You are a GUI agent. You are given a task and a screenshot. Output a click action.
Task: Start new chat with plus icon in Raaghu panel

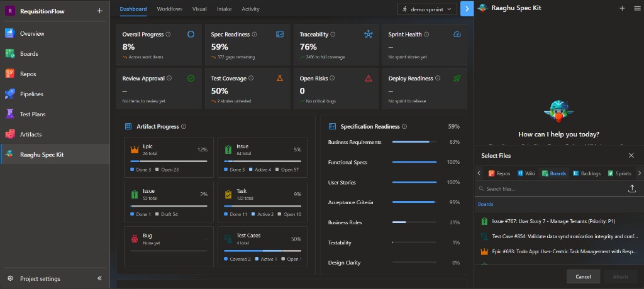(622, 8)
